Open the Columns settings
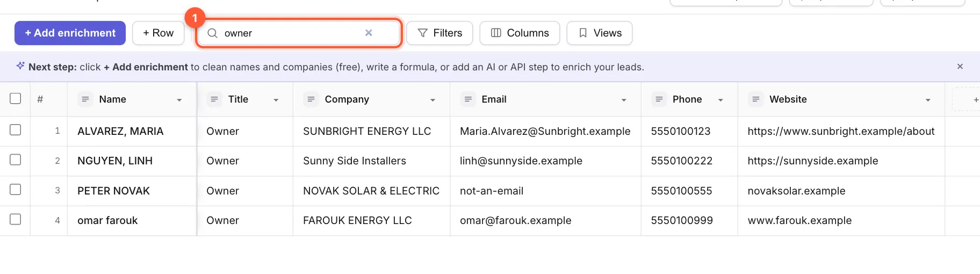 click(520, 33)
